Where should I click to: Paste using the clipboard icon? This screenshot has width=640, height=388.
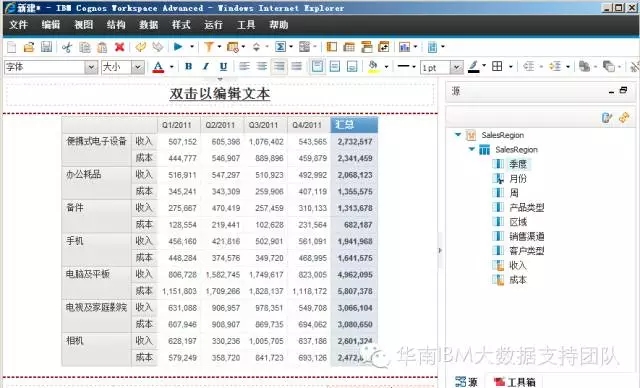click(102, 47)
